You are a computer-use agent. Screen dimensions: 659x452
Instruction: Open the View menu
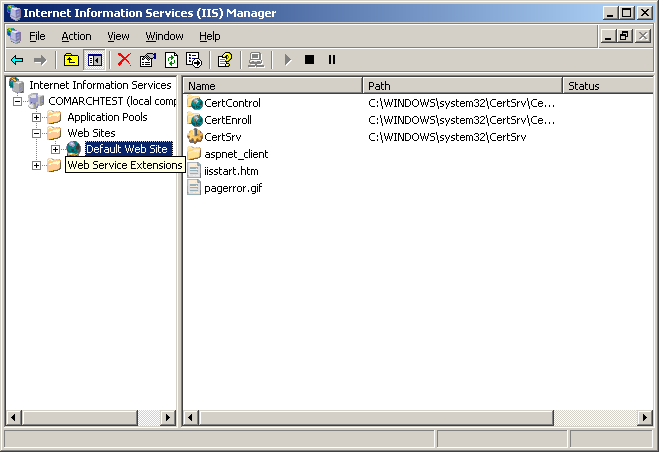coord(119,37)
